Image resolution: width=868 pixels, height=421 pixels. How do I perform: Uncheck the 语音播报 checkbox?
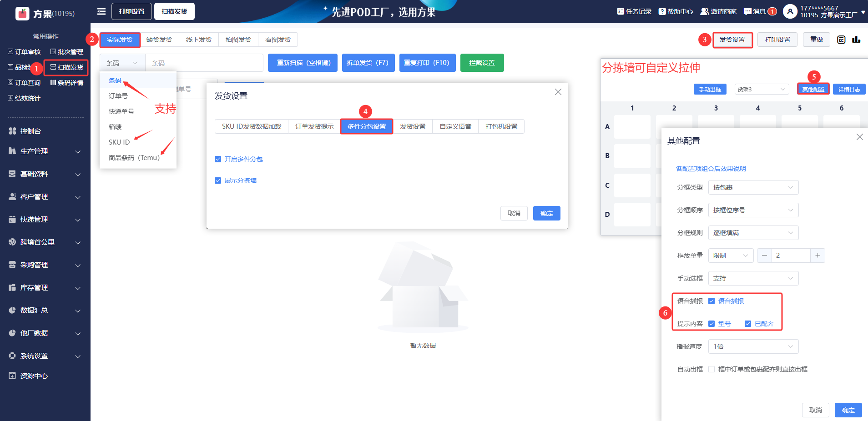coord(712,301)
